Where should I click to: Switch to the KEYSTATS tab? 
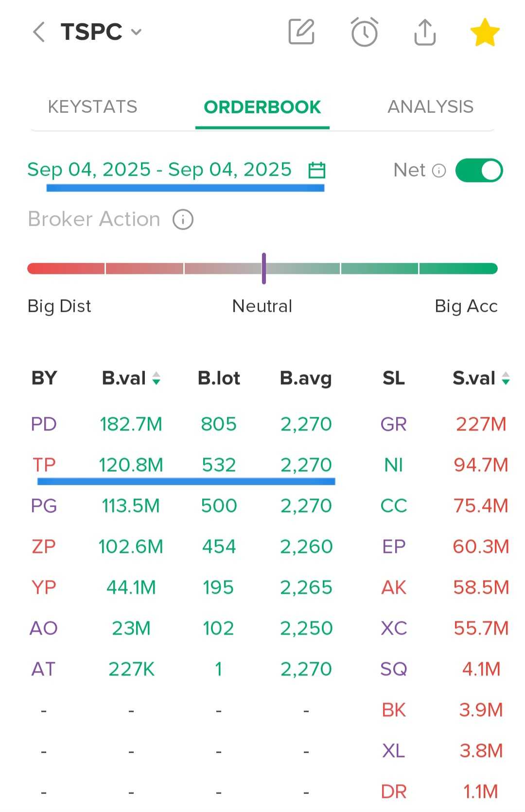92,106
